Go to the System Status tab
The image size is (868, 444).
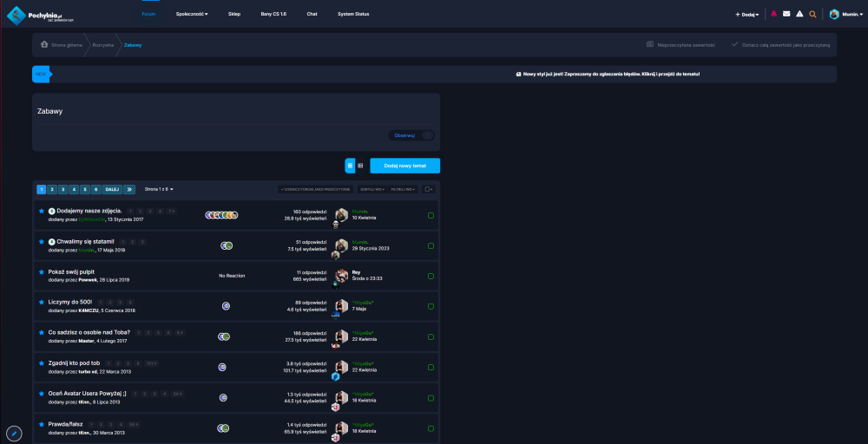pyautogui.click(x=353, y=14)
